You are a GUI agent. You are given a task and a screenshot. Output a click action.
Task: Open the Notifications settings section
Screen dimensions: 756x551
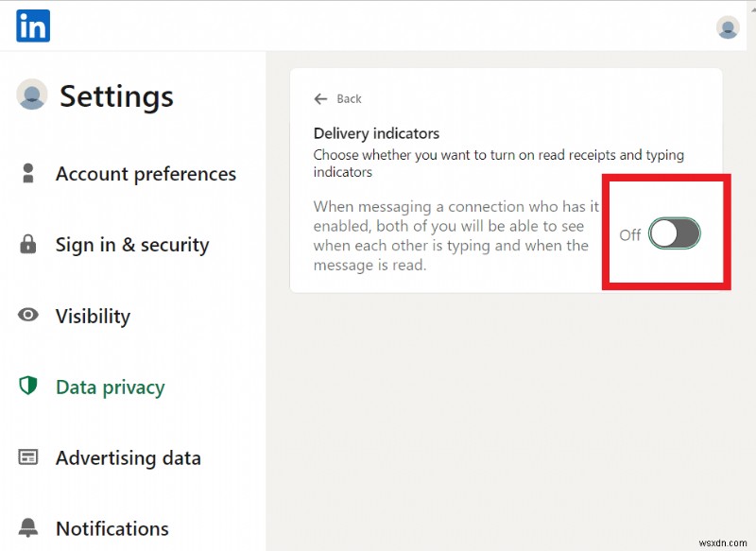(112, 529)
